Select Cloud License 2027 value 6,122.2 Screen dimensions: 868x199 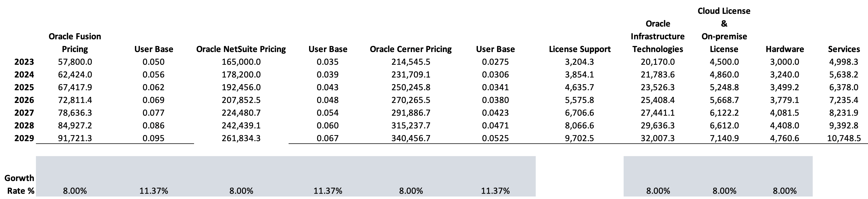point(724,113)
